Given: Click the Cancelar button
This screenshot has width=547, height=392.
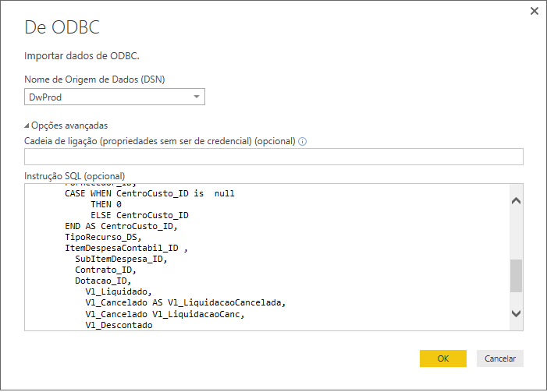Looking at the screenshot, I should (x=500, y=358).
